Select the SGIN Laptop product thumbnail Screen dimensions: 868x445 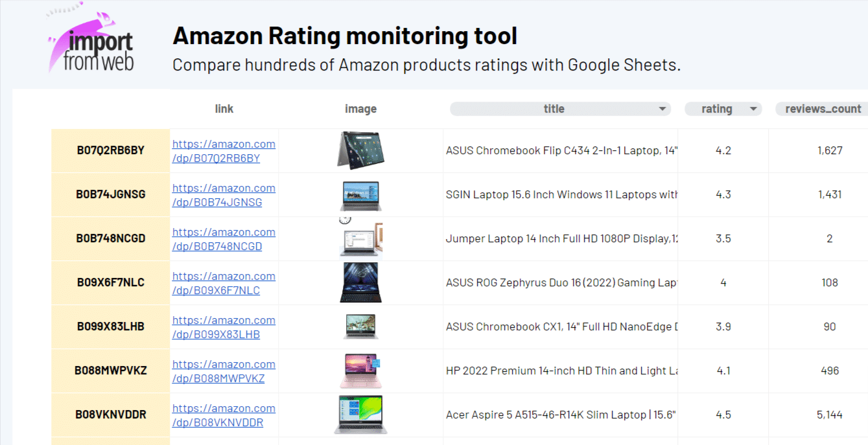point(360,195)
